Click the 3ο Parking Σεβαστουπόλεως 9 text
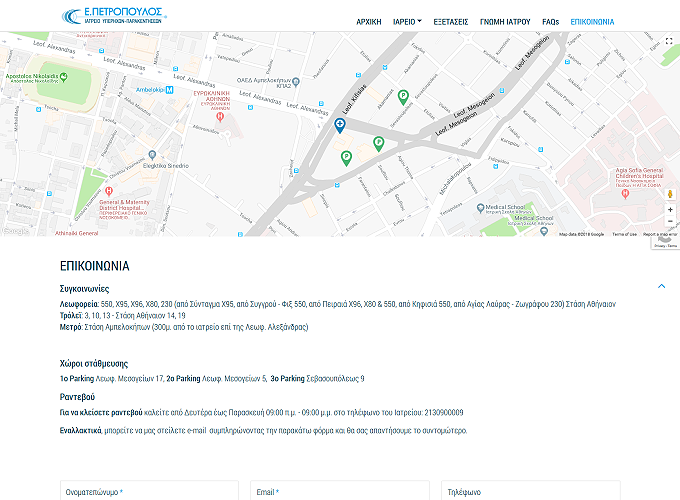 (317, 379)
